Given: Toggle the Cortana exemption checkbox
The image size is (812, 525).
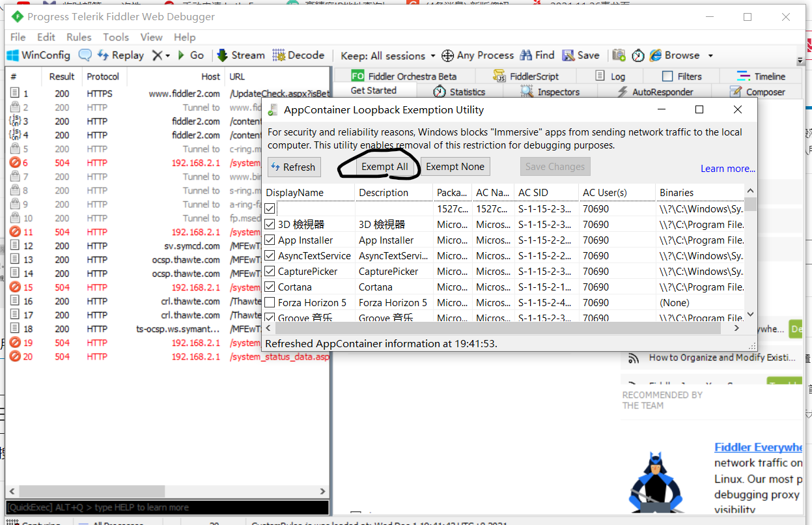Looking at the screenshot, I should (x=270, y=287).
